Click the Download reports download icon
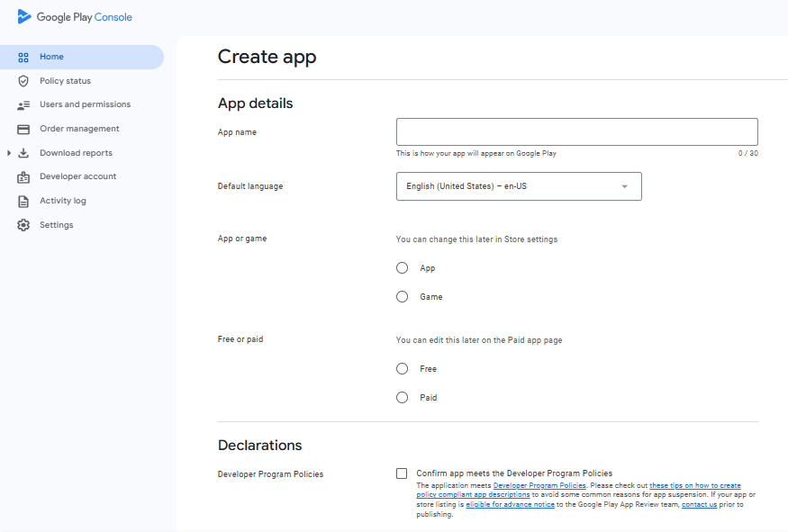This screenshot has width=788, height=532. [23, 153]
